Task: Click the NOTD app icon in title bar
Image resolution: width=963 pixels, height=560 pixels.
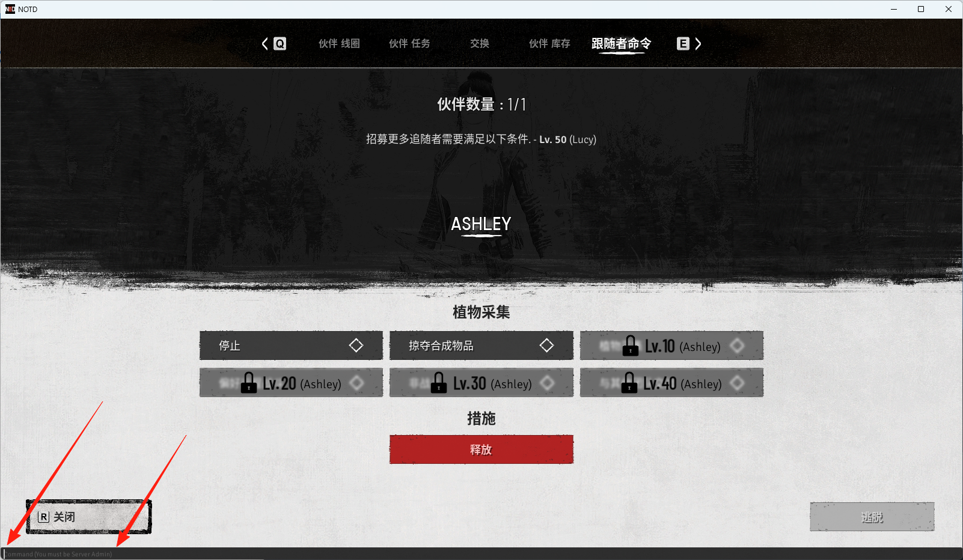Action: (x=10, y=9)
